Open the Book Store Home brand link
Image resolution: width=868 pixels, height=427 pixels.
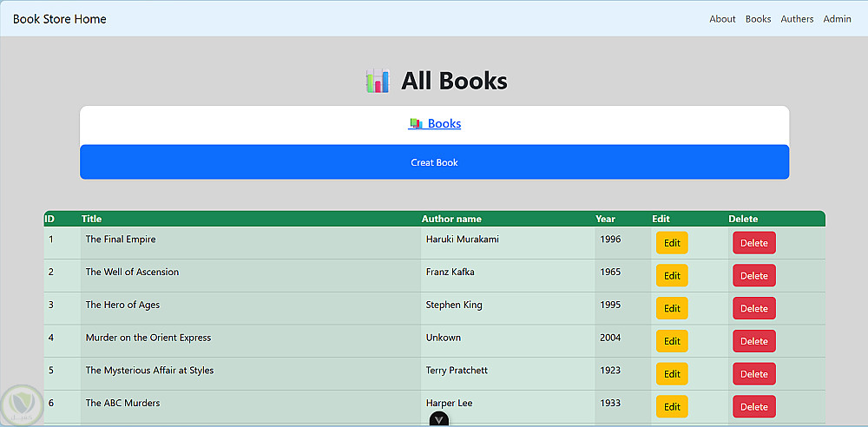tap(60, 19)
